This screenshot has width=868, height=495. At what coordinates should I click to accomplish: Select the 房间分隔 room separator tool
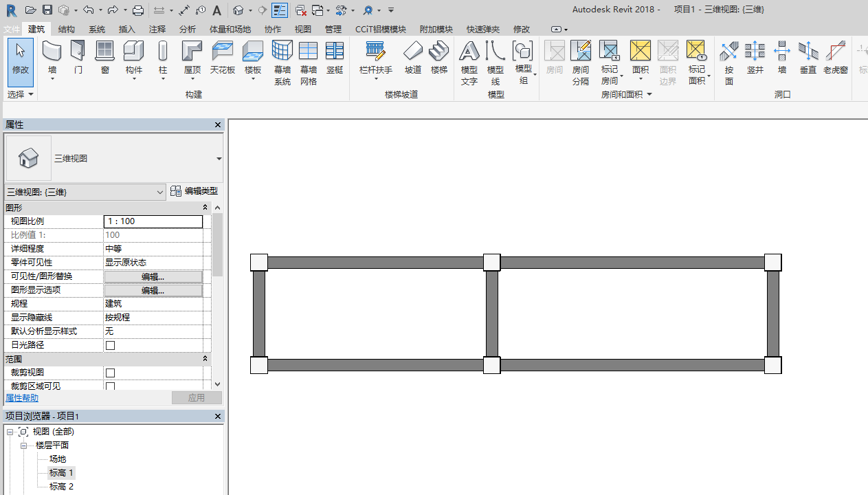coord(581,63)
